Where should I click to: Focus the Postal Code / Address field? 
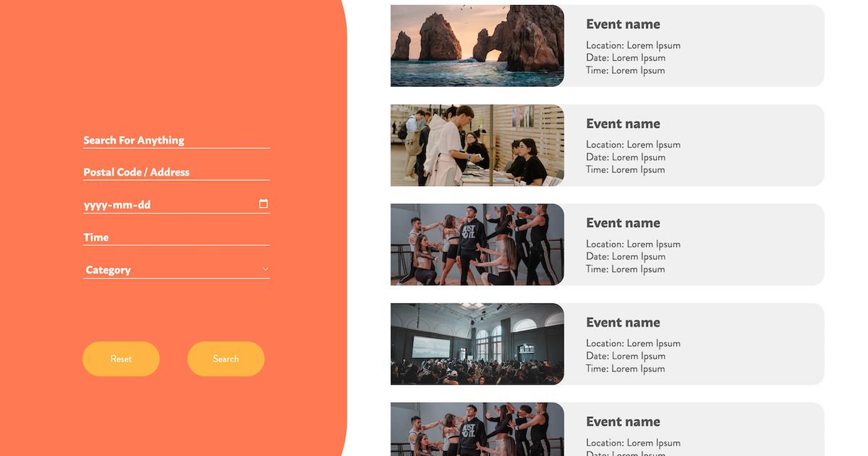pyautogui.click(x=176, y=172)
